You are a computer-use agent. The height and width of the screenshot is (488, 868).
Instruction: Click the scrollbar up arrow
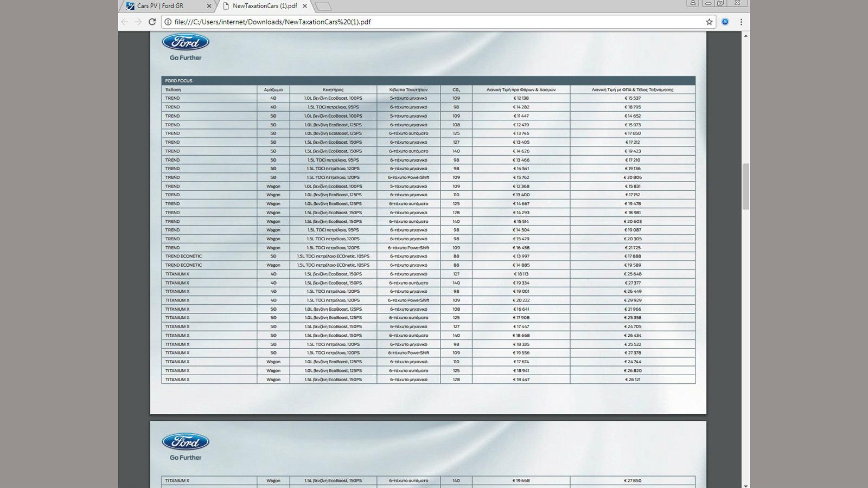(746, 35)
